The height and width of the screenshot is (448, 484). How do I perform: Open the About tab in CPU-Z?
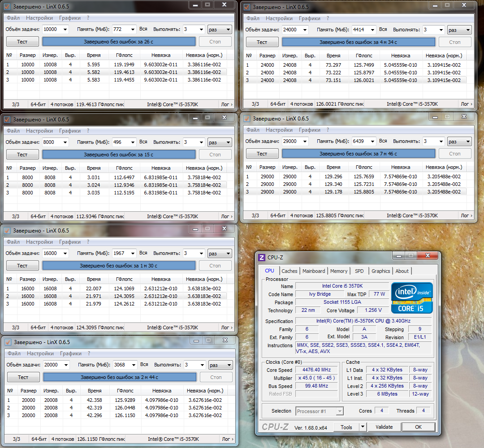402,271
